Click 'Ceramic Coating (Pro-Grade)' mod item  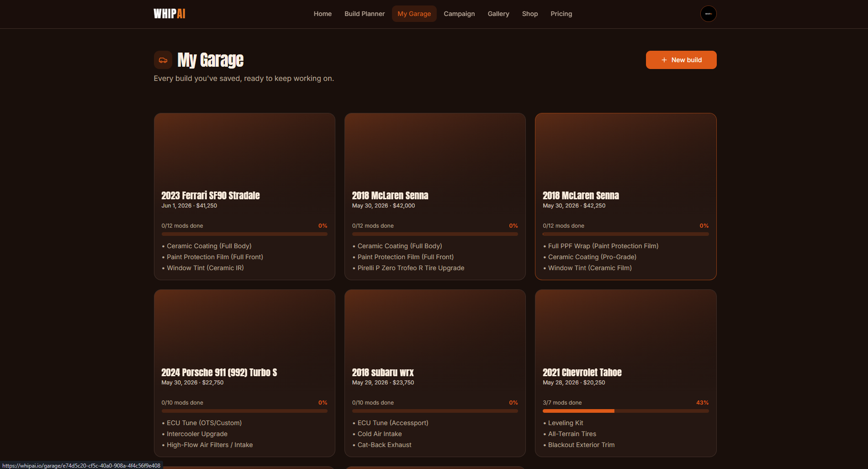click(x=592, y=257)
